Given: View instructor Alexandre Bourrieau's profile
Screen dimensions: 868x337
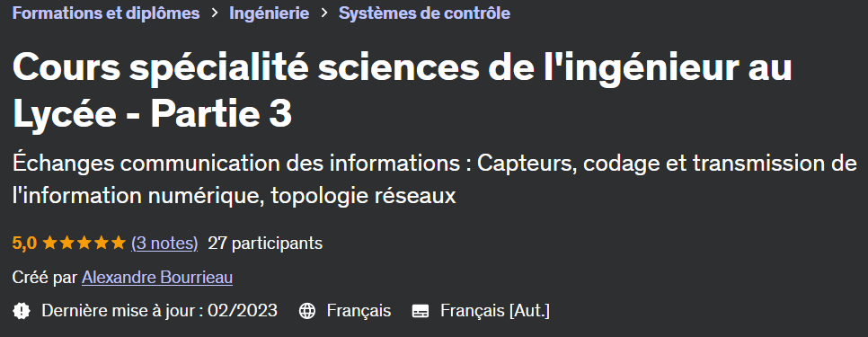Looking at the screenshot, I should (157, 277).
